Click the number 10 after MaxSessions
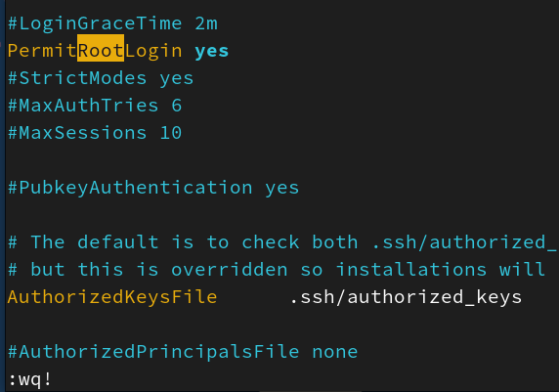 [171, 133]
